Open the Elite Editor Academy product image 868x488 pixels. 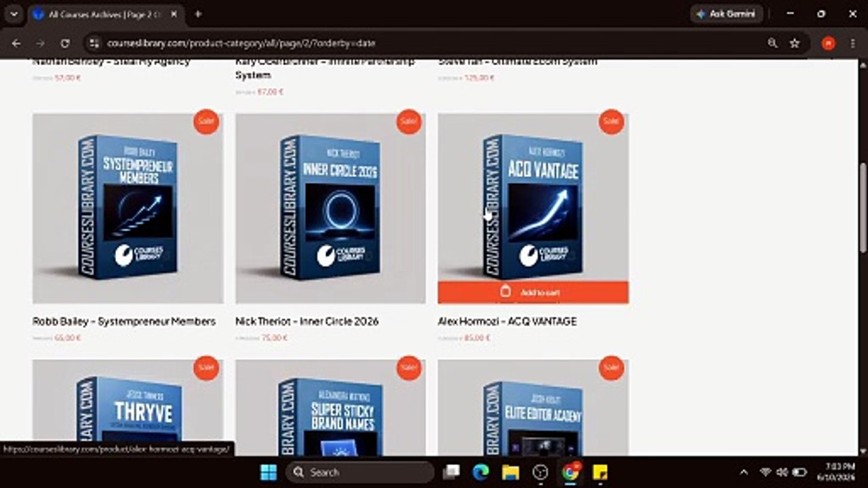click(533, 407)
